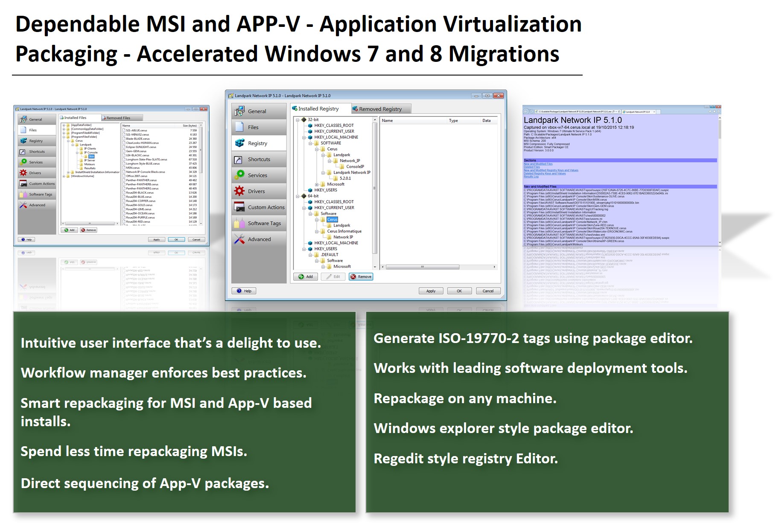Collapse the 64-bit node in registry tree
The height and width of the screenshot is (532, 779).
click(298, 196)
